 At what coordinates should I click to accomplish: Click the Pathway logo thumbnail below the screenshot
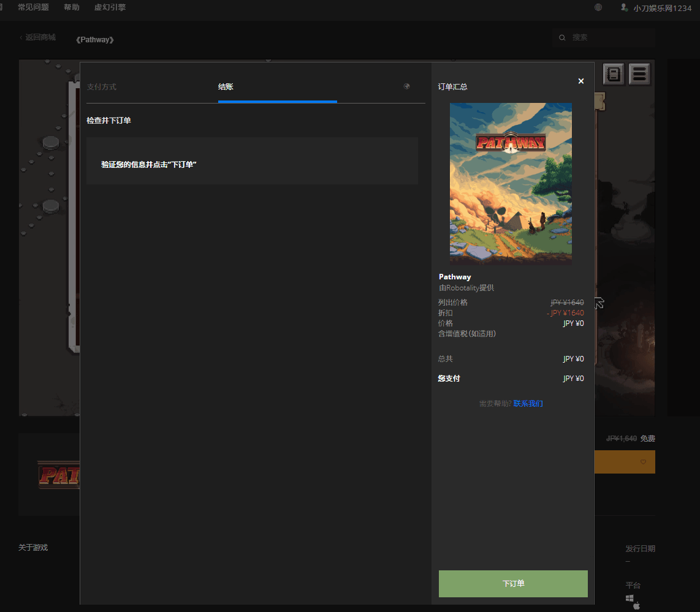click(59, 475)
